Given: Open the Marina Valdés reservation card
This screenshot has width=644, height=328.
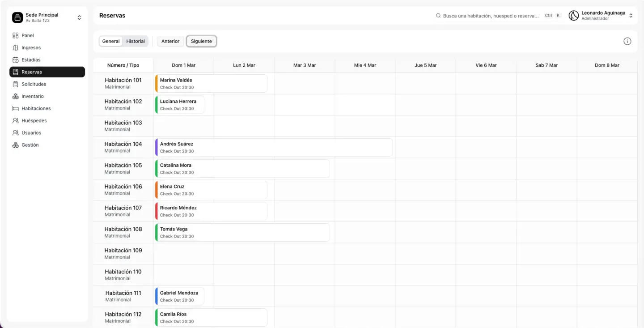Looking at the screenshot, I should 211,84.
